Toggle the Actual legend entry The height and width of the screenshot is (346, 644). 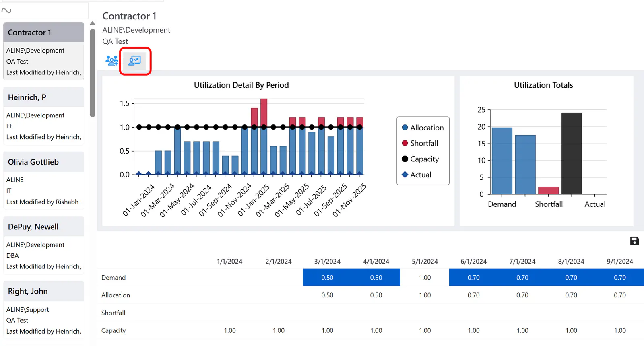coord(416,175)
